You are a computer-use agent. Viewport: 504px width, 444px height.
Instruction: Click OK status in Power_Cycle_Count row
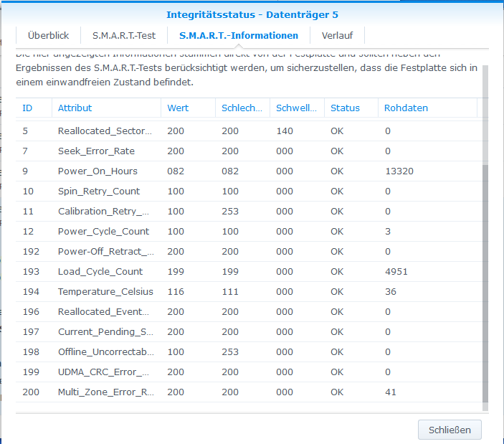tap(337, 232)
